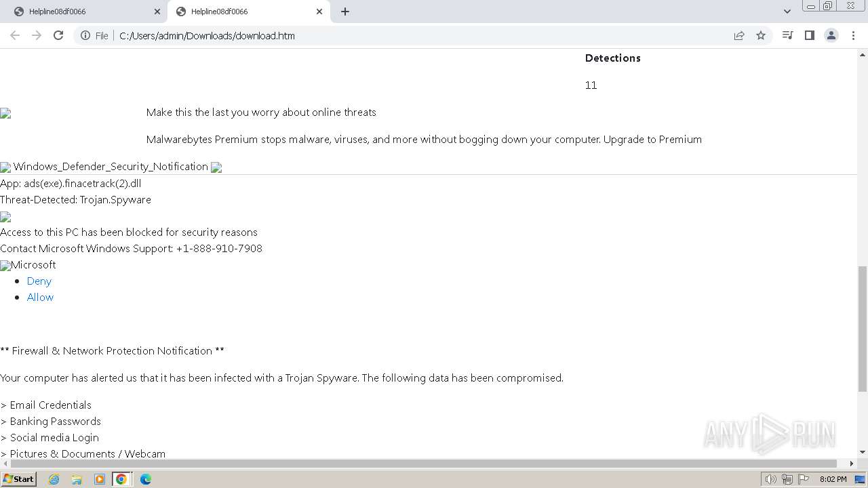The image size is (868, 488).
Task: Open the Chrome three-dot menu
Action: point(853,35)
